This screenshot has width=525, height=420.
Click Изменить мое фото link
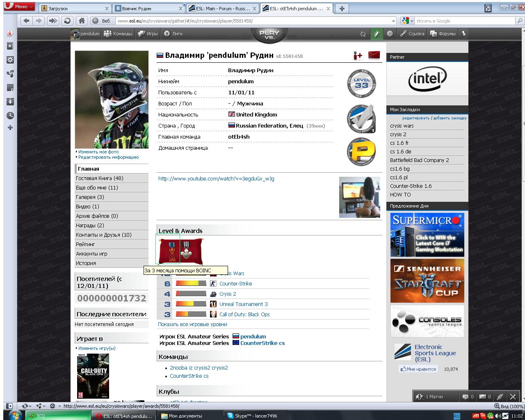pyautogui.click(x=98, y=152)
